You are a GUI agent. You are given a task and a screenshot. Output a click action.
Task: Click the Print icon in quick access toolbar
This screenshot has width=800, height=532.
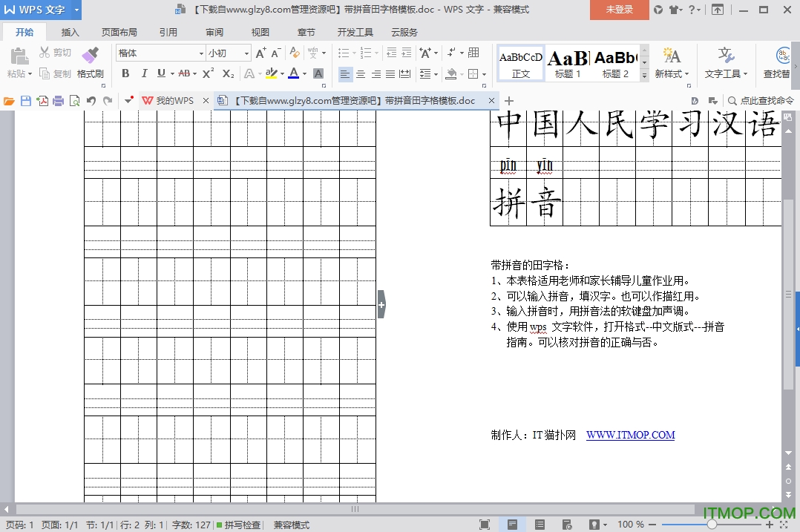59,100
